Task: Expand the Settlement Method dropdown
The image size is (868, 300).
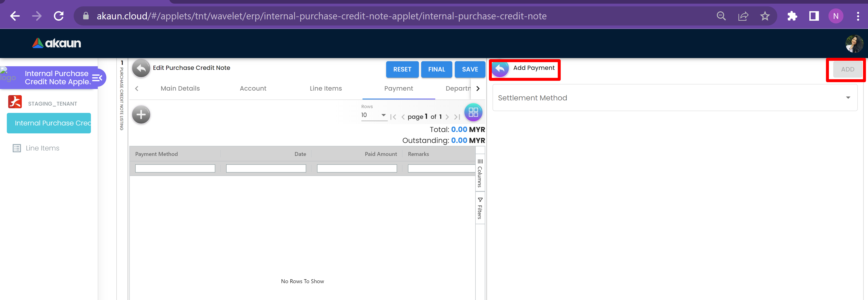Action: coord(674,98)
